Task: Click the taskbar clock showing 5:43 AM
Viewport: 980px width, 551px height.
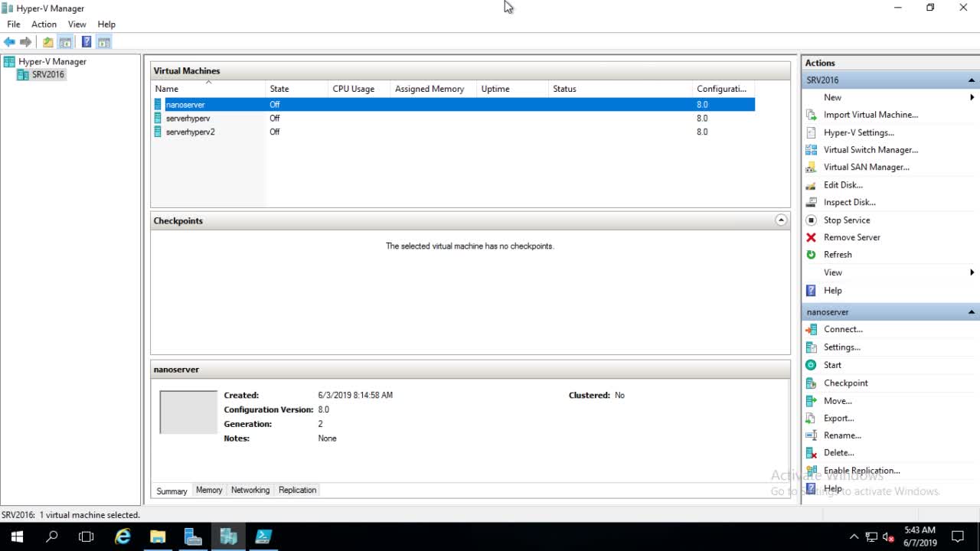Action: [x=920, y=536]
